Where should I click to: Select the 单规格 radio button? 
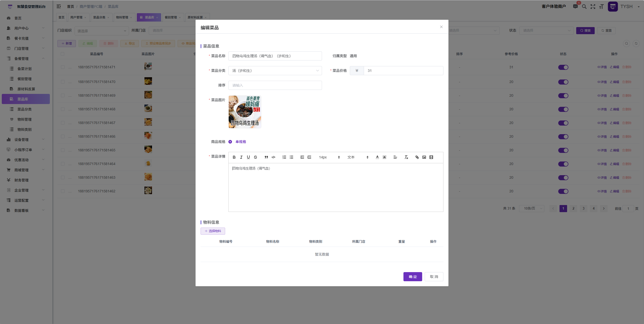coord(230,142)
